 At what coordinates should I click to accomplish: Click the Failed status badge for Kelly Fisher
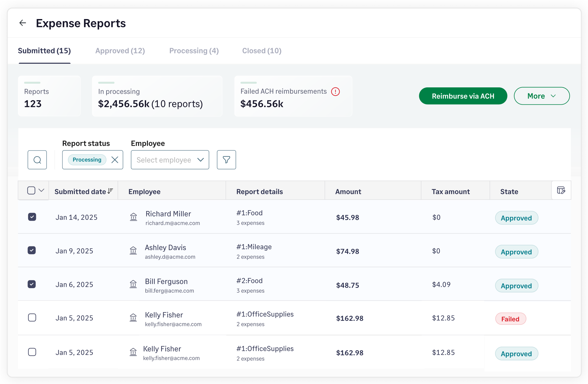pyautogui.click(x=510, y=318)
